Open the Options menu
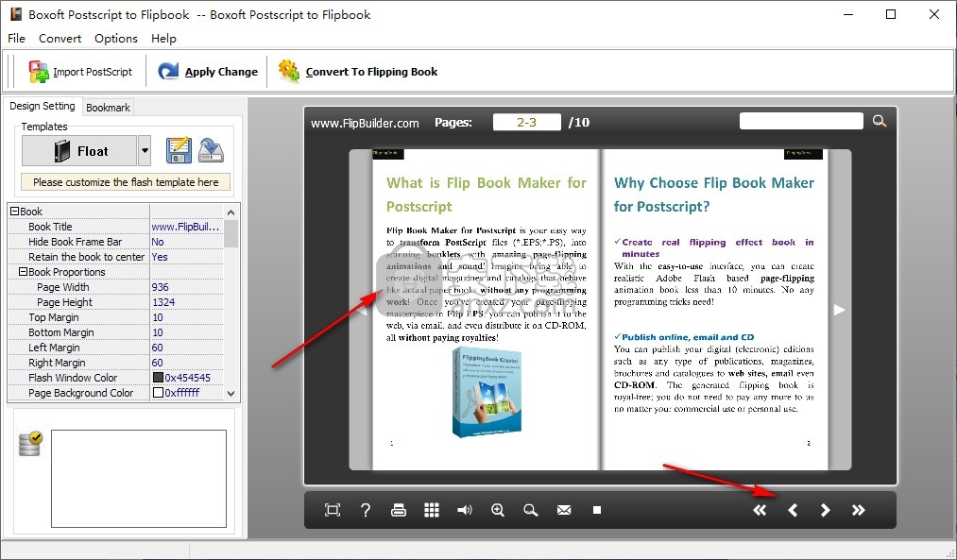Viewport: 957px width, 560px height. tap(116, 39)
